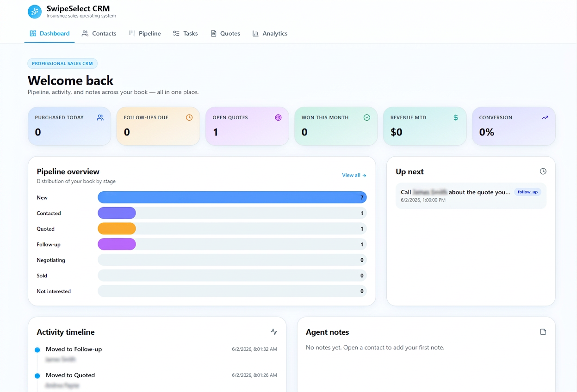Open the Purchased Today stat card

click(x=69, y=126)
